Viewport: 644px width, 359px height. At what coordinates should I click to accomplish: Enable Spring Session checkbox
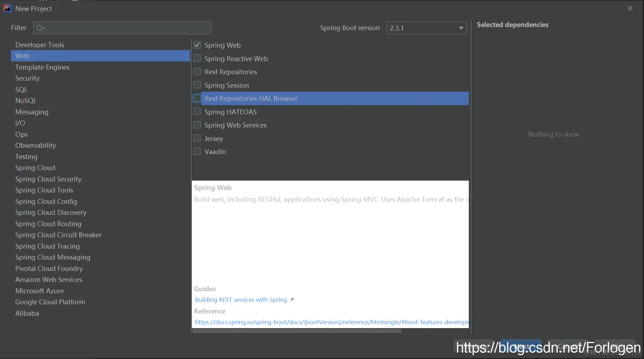(x=197, y=85)
